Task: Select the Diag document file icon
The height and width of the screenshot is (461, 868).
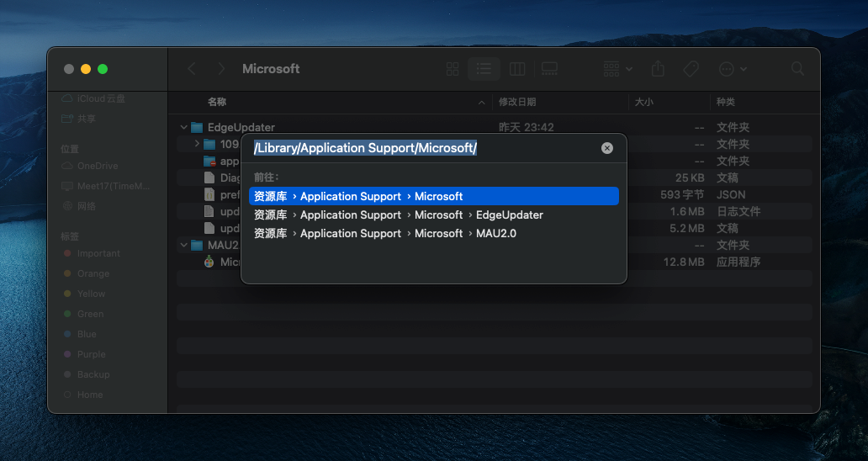Action: pos(209,178)
